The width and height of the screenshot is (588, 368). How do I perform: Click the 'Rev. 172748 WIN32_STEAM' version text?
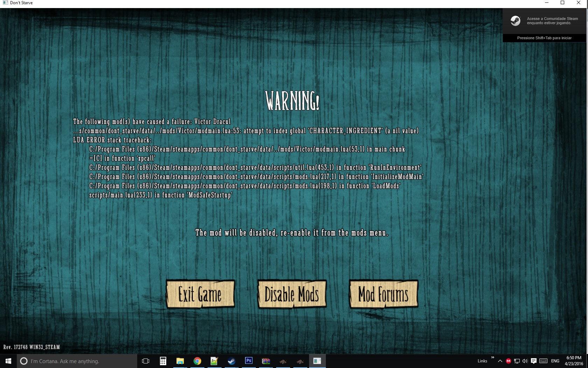(31, 347)
